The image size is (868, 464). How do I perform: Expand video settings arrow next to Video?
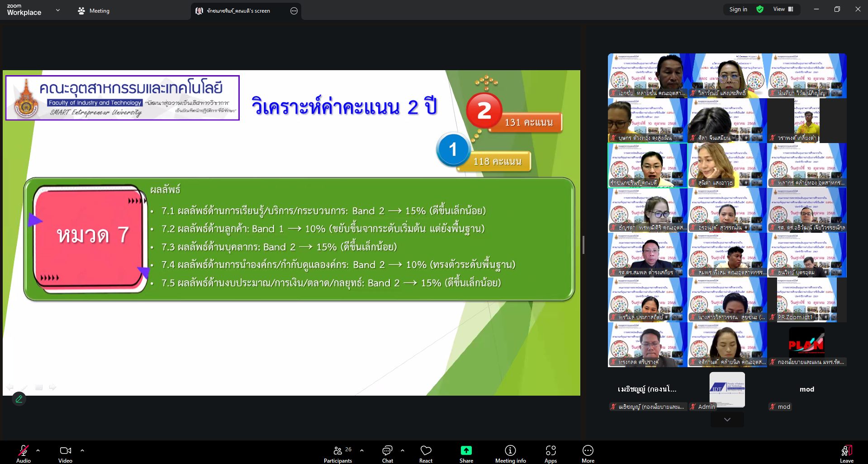tap(82, 450)
